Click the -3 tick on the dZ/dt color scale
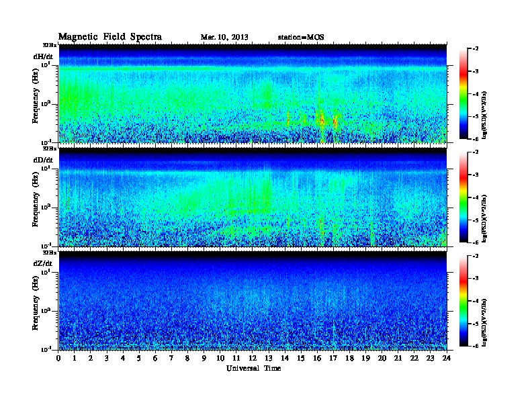 476,278
